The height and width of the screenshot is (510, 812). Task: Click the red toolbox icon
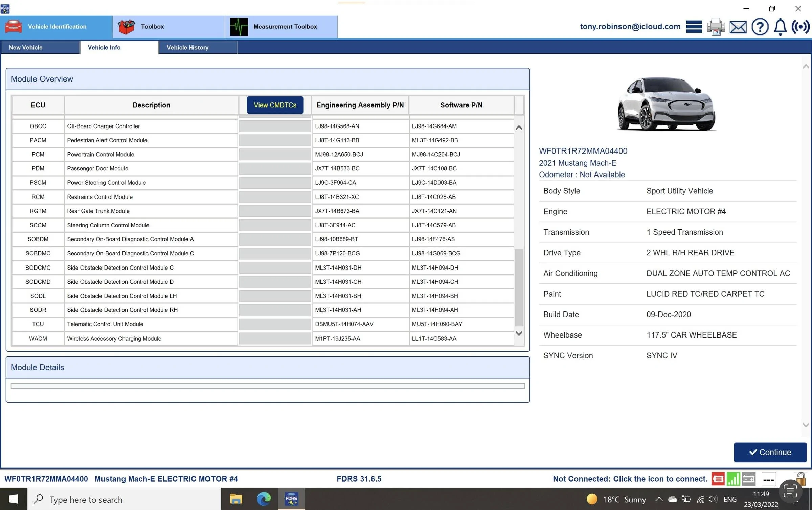tap(126, 27)
